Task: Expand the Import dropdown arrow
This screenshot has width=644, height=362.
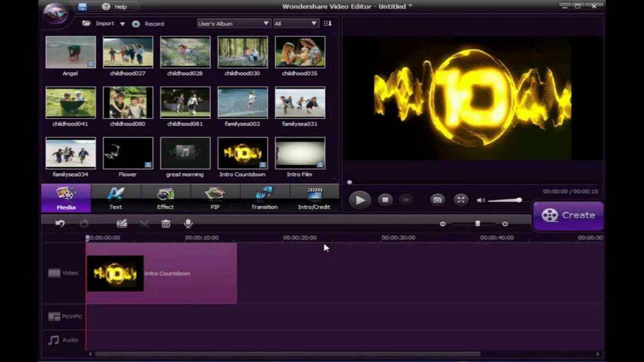Action: (x=122, y=24)
